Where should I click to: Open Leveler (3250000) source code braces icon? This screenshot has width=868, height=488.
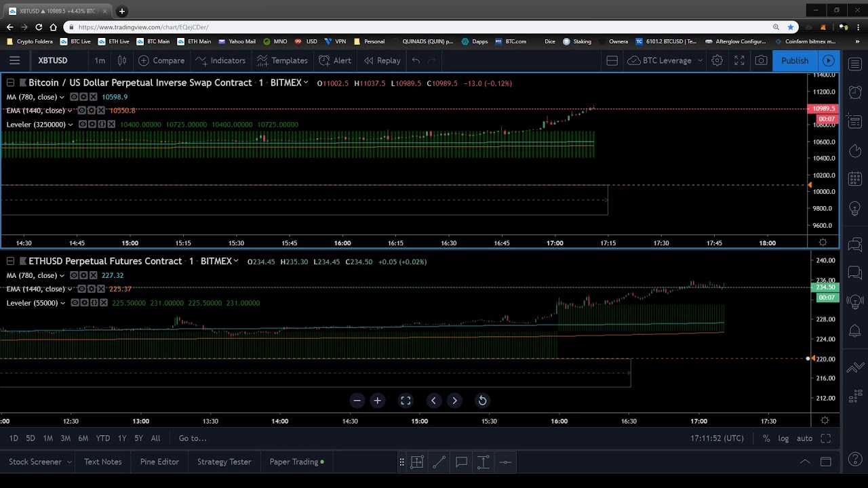click(x=102, y=125)
